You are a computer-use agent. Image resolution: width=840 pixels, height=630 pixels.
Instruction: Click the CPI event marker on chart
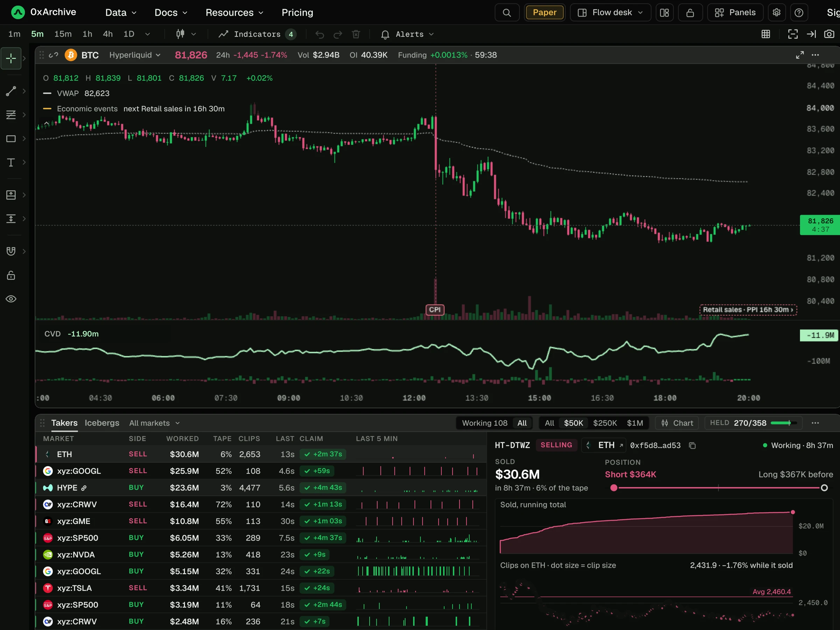tap(435, 310)
